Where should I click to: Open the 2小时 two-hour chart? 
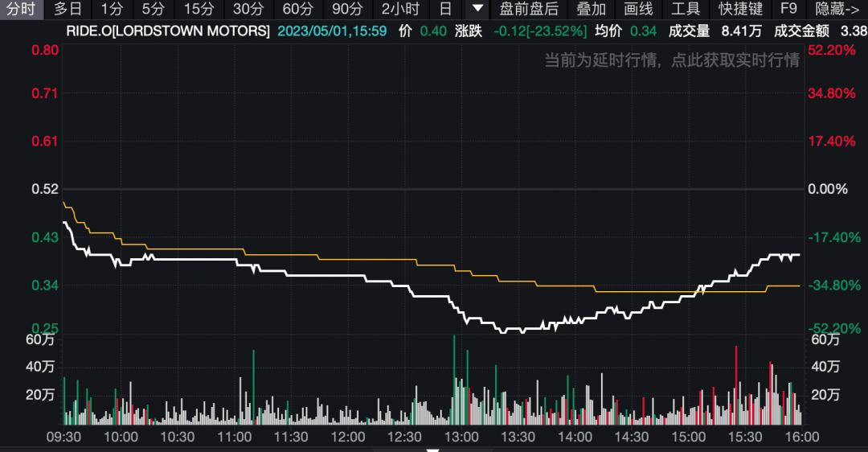(x=400, y=9)
